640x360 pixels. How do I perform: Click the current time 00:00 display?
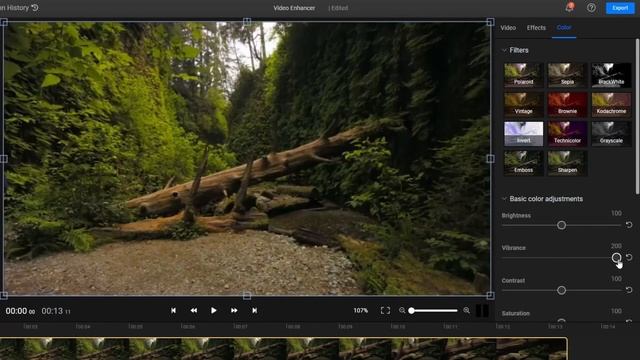click(20, 311)
